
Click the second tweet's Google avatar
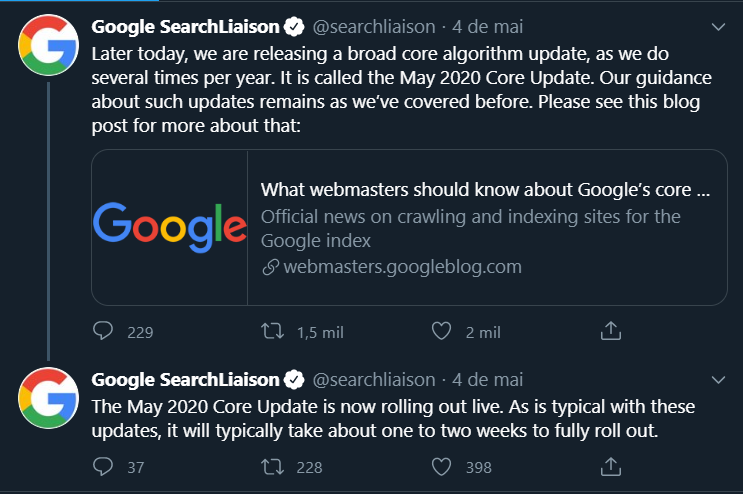click(x=49, y=398)
